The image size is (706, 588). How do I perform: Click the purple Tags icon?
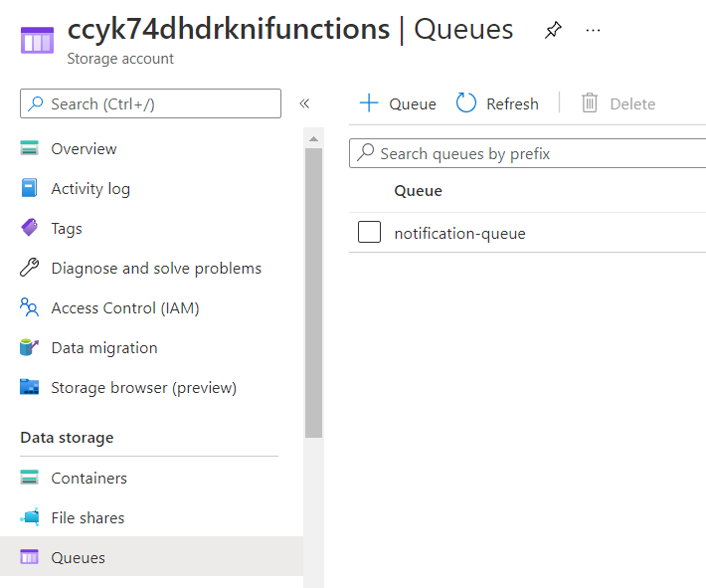30,229
